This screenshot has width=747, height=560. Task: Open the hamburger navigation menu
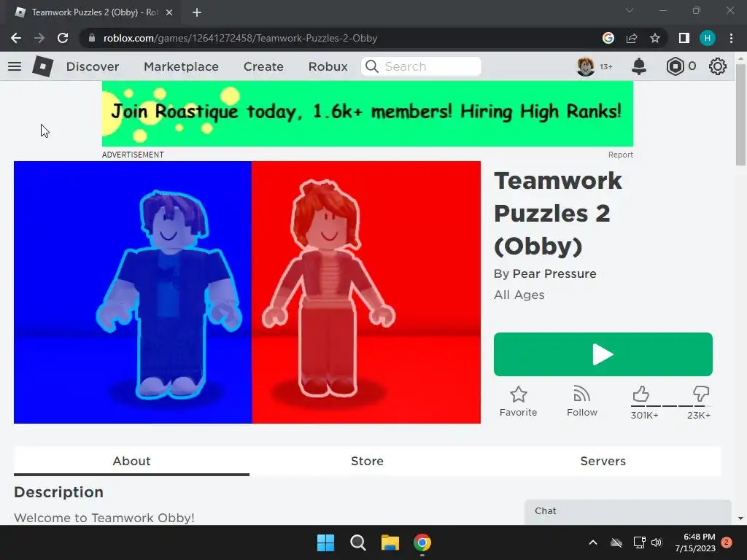pos(15,66)
